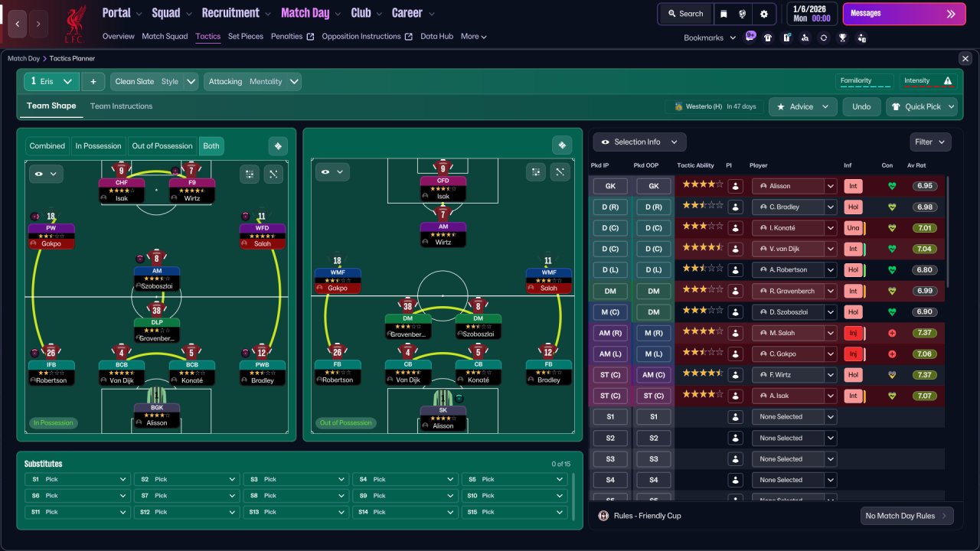Screen dimensions: 980x551
Task: Open the Data Hub tab
Action: point(436,36)
